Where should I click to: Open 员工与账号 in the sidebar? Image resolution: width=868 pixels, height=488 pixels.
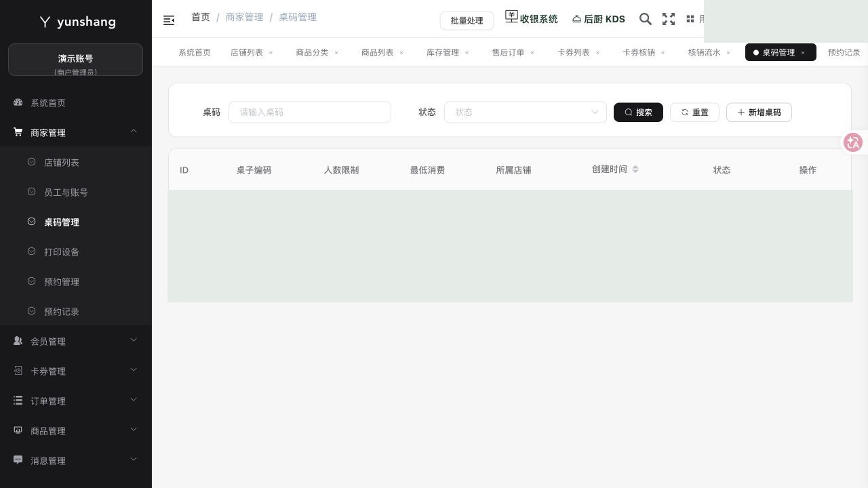tap(76, 192)
